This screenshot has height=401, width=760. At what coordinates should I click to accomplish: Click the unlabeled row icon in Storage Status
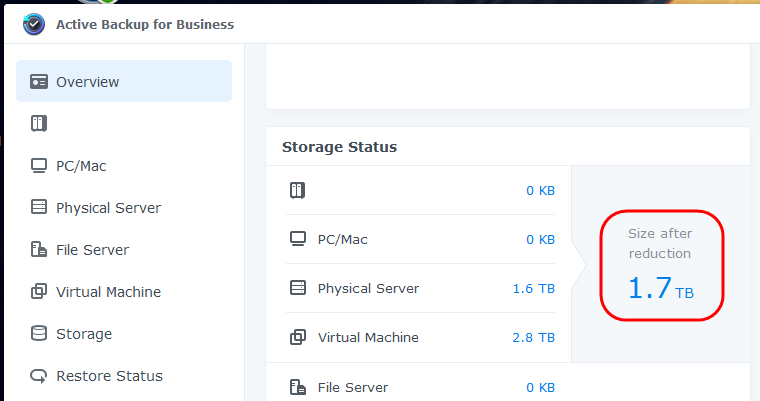tap(298, 190)
